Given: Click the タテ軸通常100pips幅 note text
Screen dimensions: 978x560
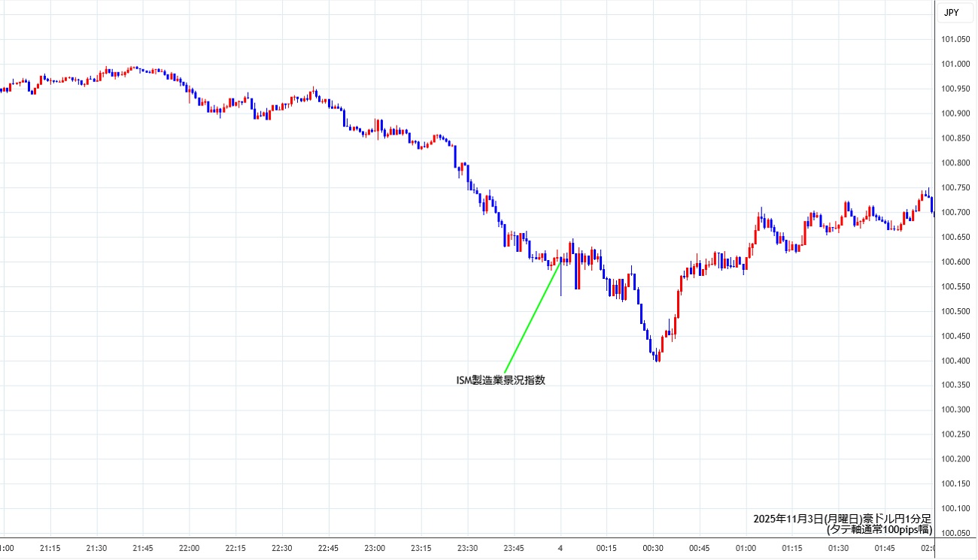Looking at the screenshot, I should coord(879,529).
